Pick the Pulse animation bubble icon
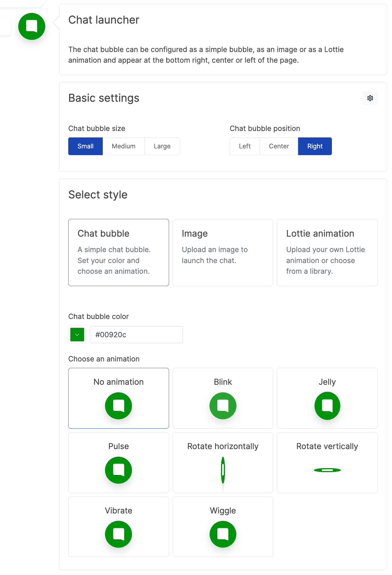This screenshot has width=392, height=575. (x=118, y=470)
